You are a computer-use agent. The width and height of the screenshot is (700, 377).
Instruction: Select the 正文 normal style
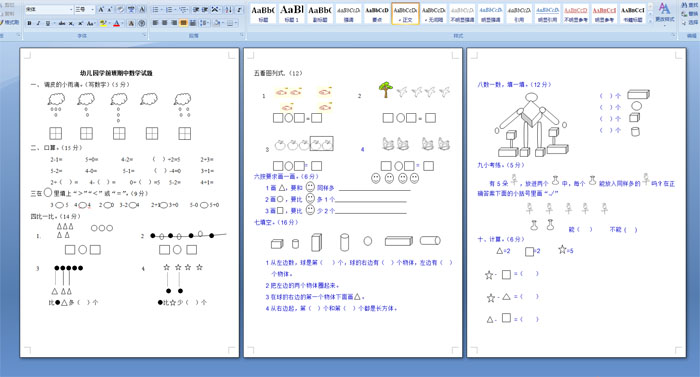coord(405,13)
